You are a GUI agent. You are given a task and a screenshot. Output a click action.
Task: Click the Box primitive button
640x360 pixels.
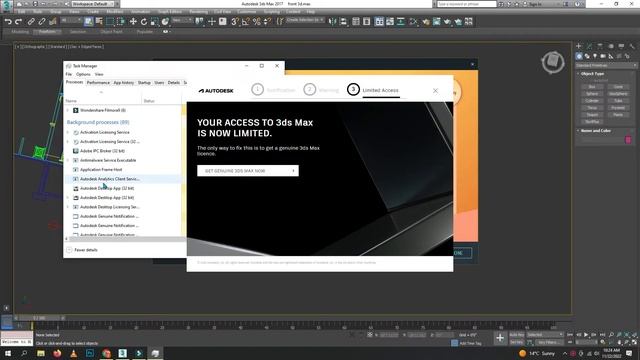(x=592, y=87)
